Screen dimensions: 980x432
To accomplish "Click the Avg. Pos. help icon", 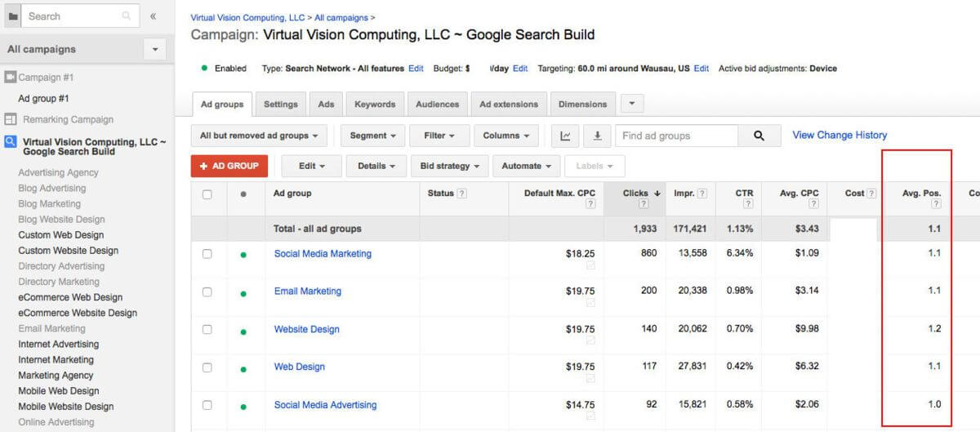I will click(x=937, y=204).
